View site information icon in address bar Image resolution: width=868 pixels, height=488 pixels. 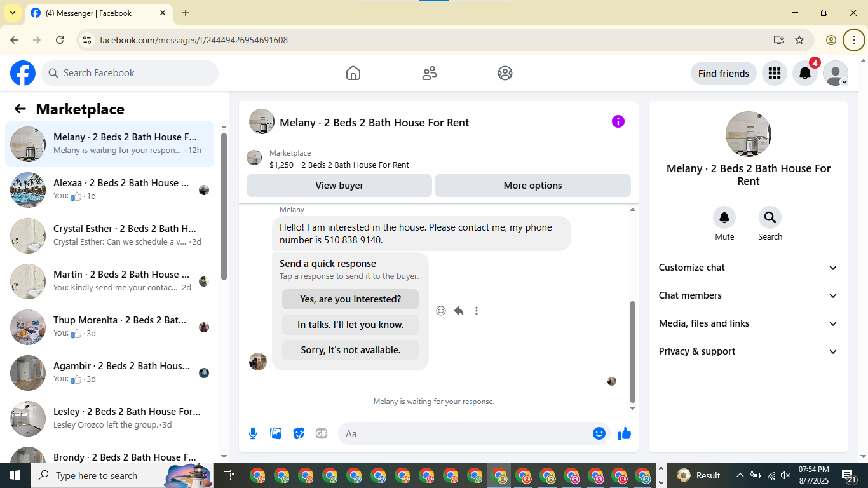(87, 40)
